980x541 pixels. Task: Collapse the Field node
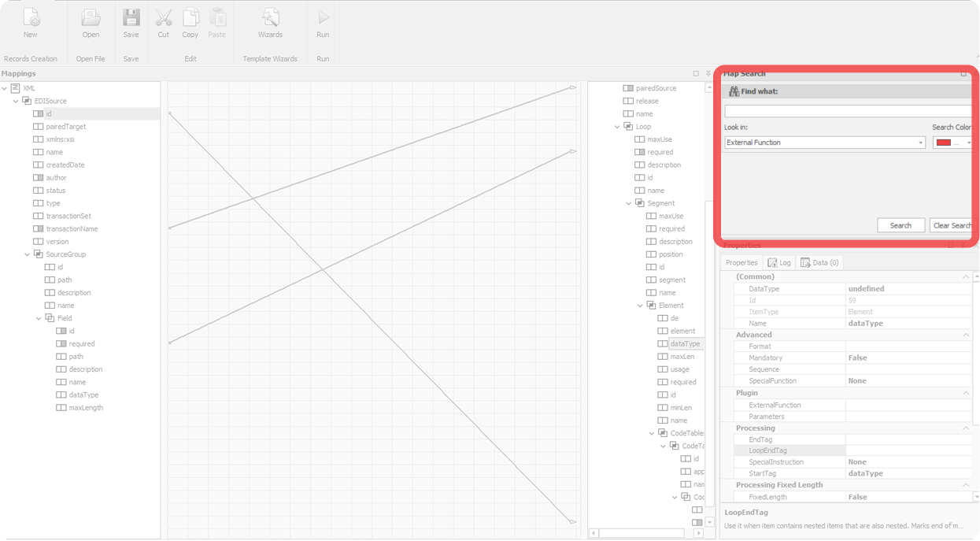[x=39, y=318]
